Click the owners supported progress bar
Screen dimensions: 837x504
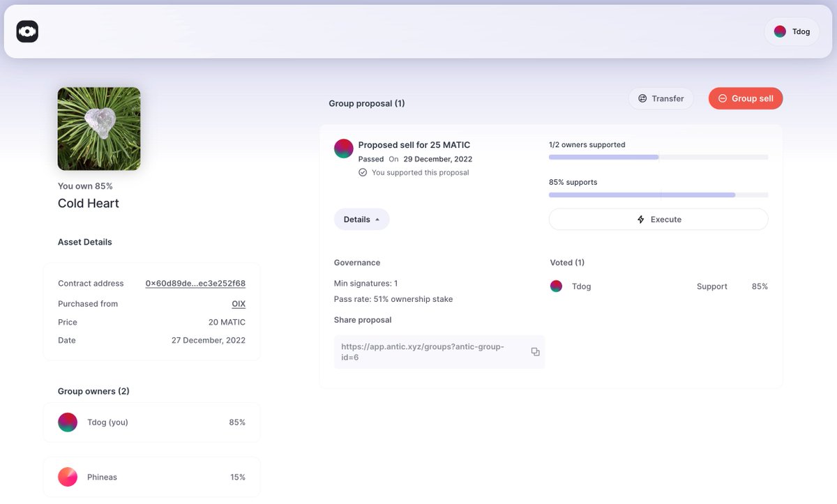point(658,158)
